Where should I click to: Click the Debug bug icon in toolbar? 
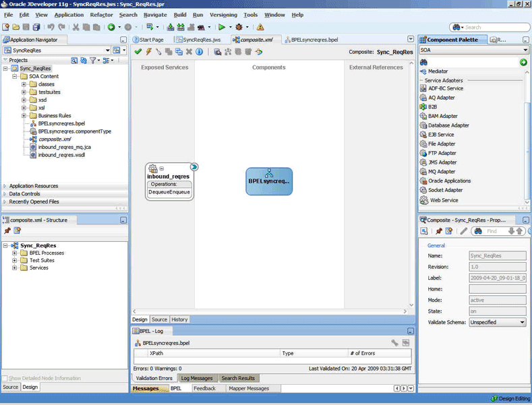point(239,27)
